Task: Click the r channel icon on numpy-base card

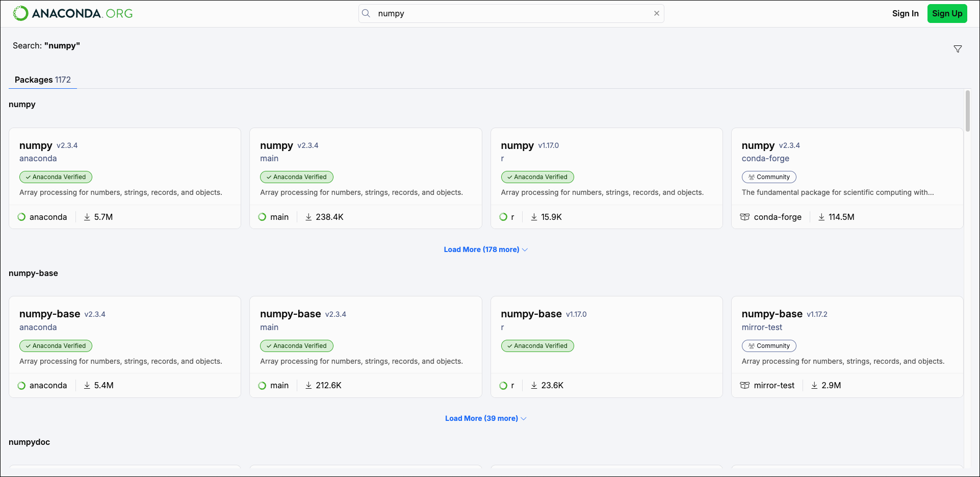Action: 503,385
